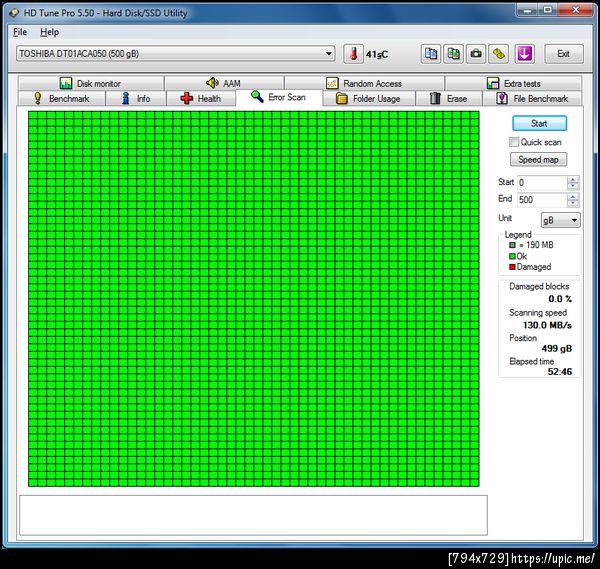
Task: Click the HD Tune app icon in title bar
Action: [x=14, y=13]
